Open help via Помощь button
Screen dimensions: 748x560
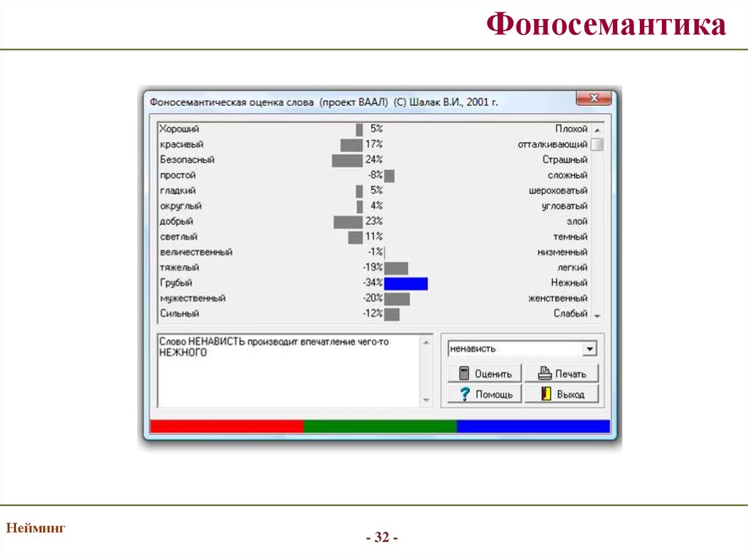point(485,394)
